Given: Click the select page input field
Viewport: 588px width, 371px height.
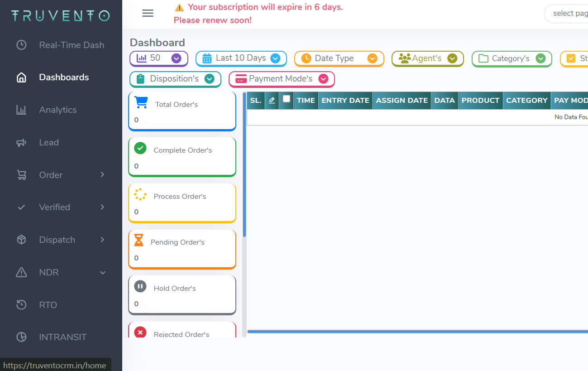Looking at the screenshot, I should [x=569, y=14].
